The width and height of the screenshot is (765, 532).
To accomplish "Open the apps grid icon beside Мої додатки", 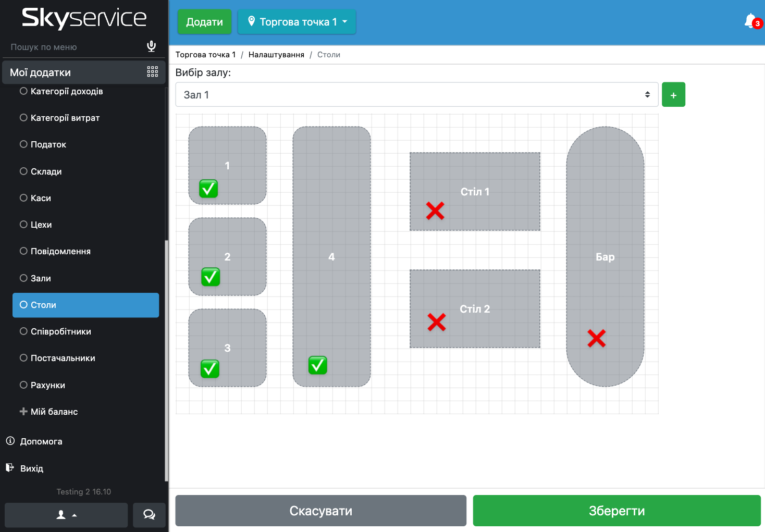I will click(x=152, y=72).
